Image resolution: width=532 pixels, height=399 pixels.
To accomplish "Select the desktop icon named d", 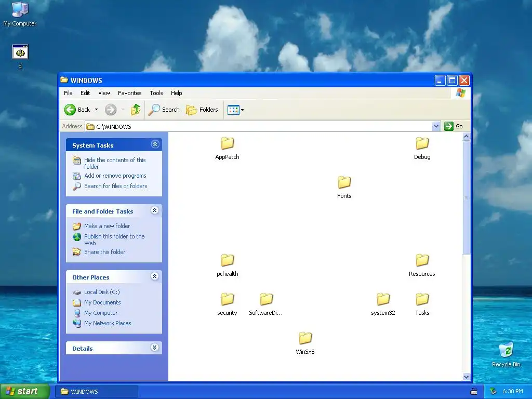I will click(20, 57).
